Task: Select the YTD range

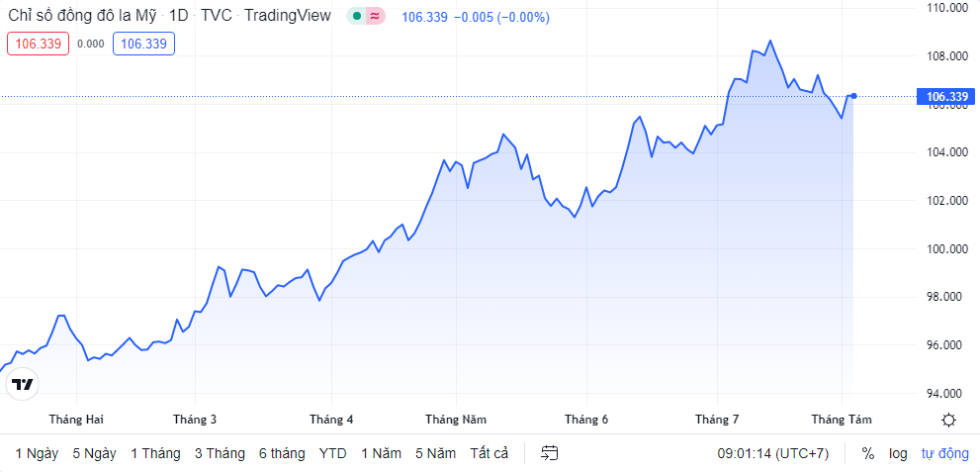Action: (332, 453)
